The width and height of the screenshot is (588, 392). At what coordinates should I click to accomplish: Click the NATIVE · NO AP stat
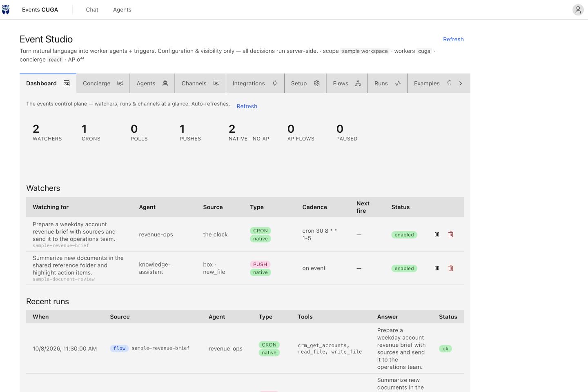pos(249,133)
